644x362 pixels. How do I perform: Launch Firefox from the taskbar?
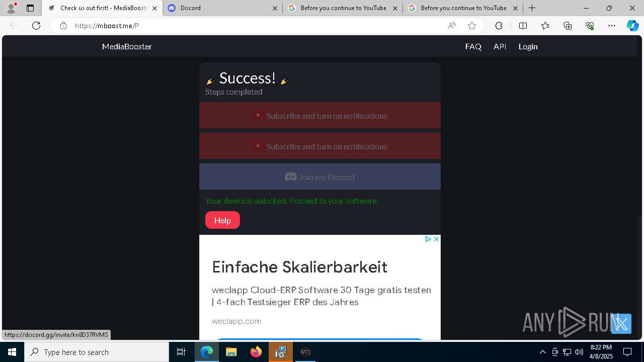pos(256,352)
